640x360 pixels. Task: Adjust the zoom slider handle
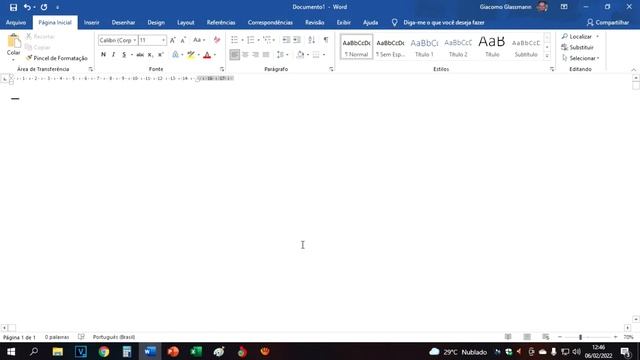coord(580,337)
